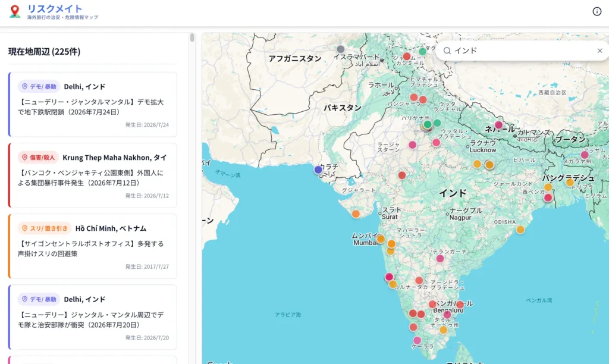Click the アフガニスタン label on the map
The image size is (609, 364).
click(x=295, y=59)
